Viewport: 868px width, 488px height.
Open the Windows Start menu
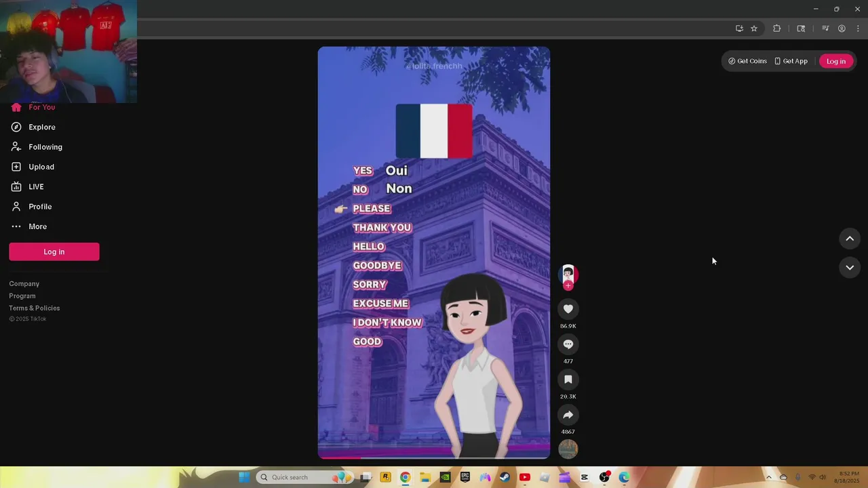(244, 477)
